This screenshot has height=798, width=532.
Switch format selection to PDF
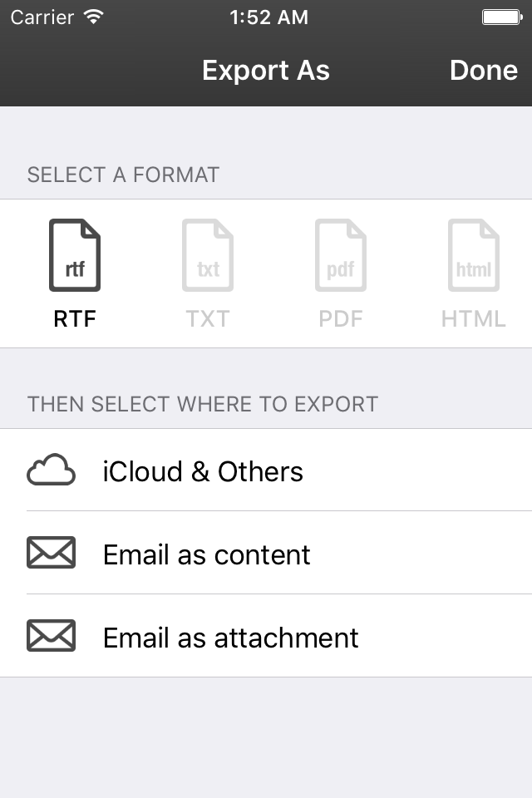tap(341, 266)
